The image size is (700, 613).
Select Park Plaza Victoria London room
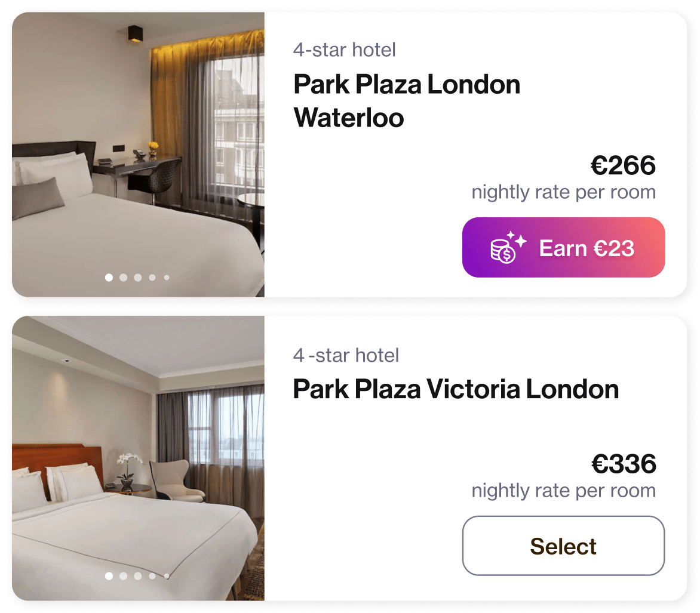pos(563,546)
